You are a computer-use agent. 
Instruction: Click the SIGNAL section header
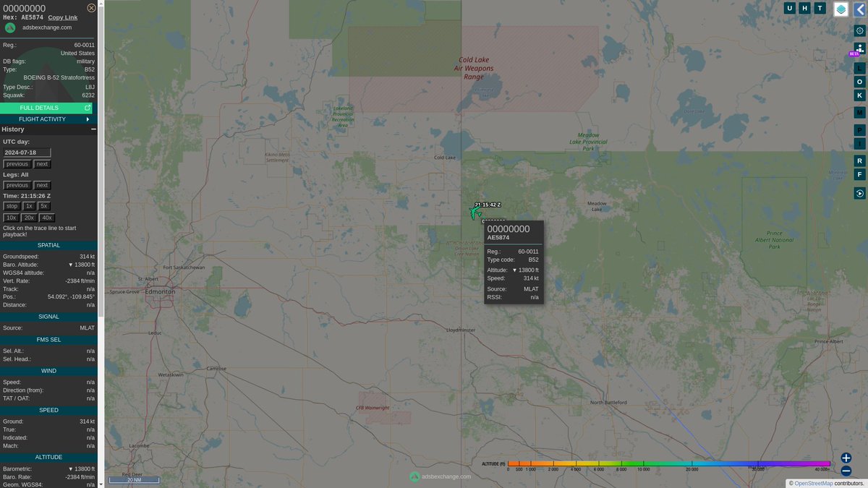[48, 317]
